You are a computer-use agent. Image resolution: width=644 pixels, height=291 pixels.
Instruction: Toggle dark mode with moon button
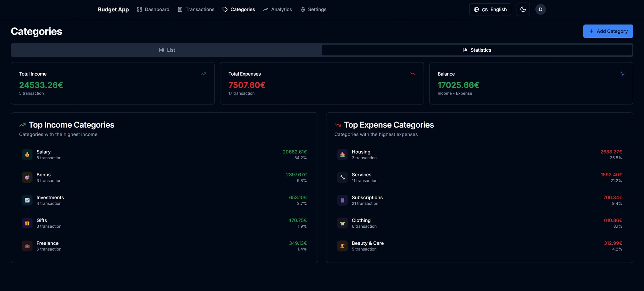523,9
